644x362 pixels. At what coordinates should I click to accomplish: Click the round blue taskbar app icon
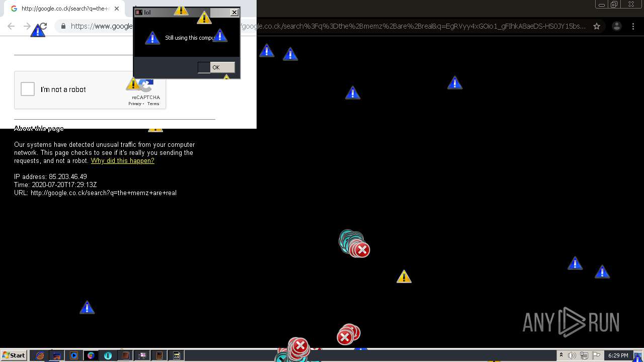(108, 355)
